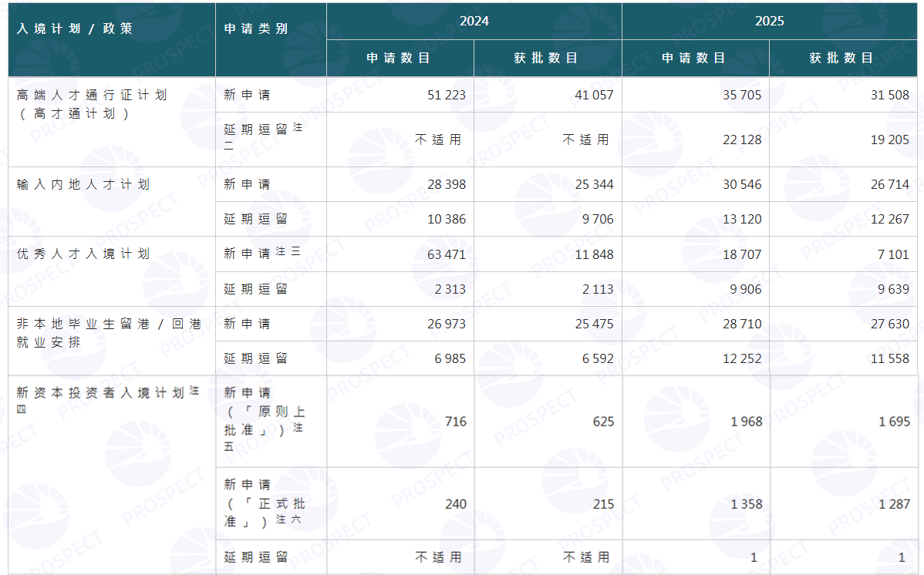Click 2025 获批数目 sub-header
The width and height of the screenshot is (924, 575).
pos(843,59)
